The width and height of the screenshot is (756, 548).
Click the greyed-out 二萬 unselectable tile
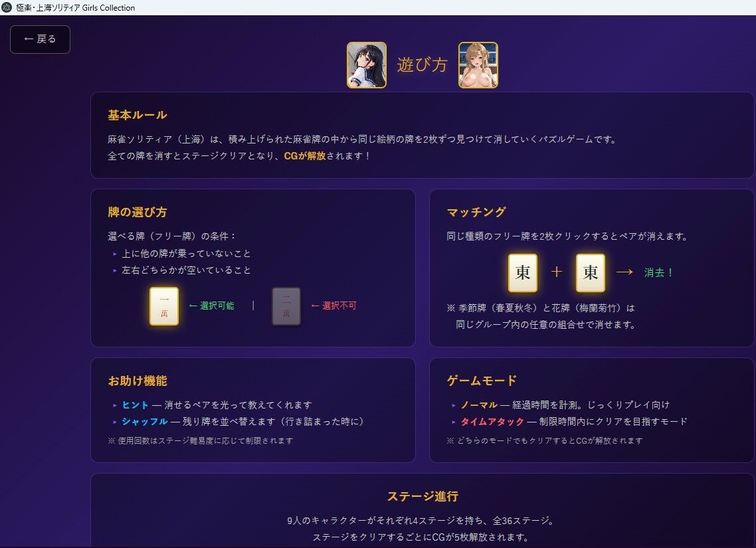[286, 306]
